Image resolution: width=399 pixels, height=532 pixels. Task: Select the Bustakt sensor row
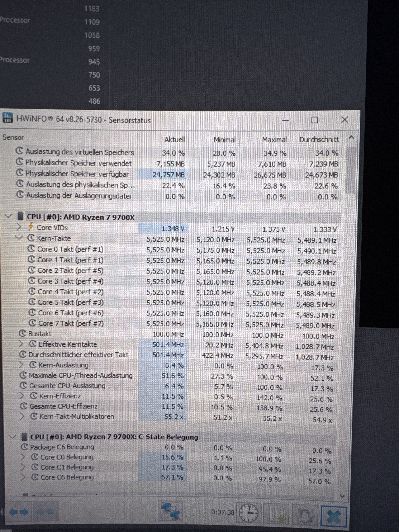40,334
